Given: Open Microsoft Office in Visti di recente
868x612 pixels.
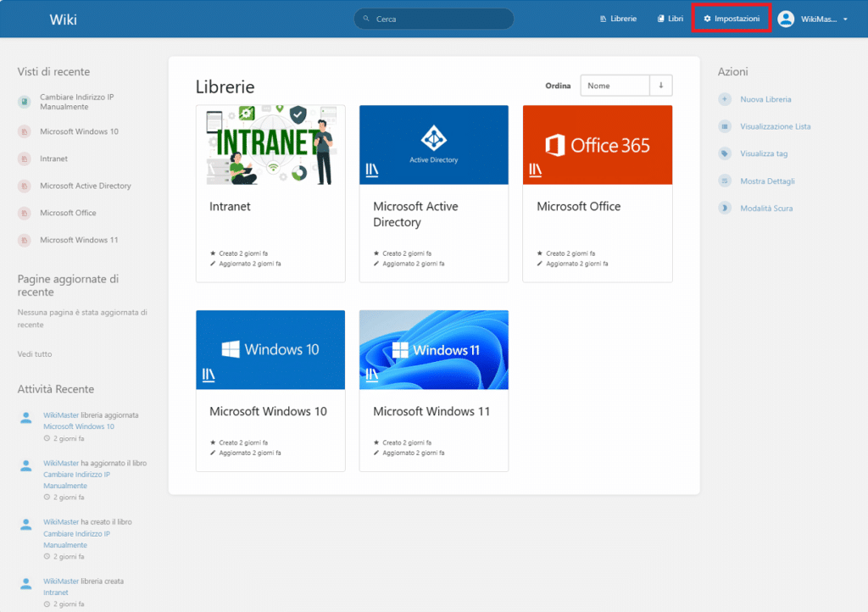Looking at the screenshot, I should [68, 213].
